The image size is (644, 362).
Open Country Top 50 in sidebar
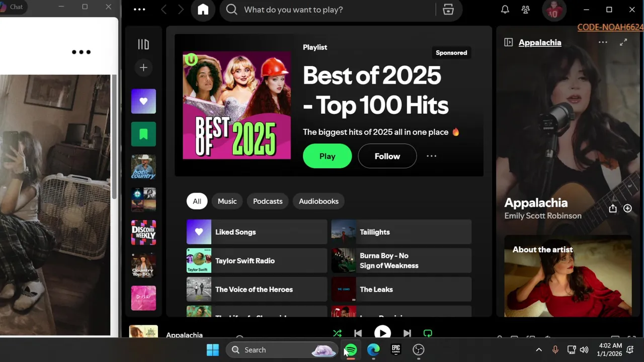click(x=143, y=265)
